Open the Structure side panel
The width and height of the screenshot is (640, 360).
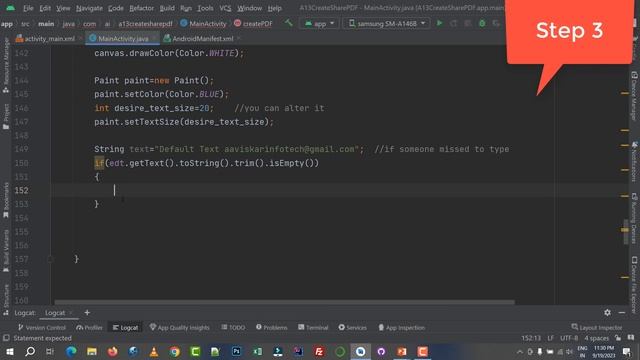(6, 299)
